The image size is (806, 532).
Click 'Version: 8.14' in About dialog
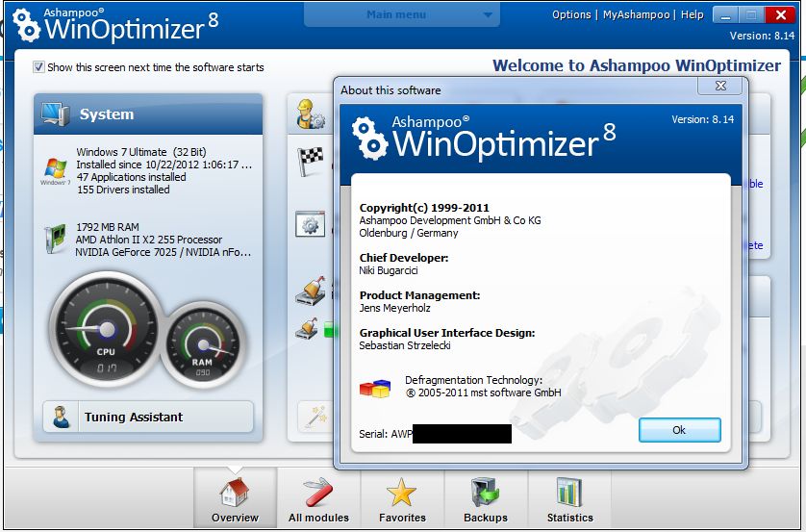[x=703, y=119]
